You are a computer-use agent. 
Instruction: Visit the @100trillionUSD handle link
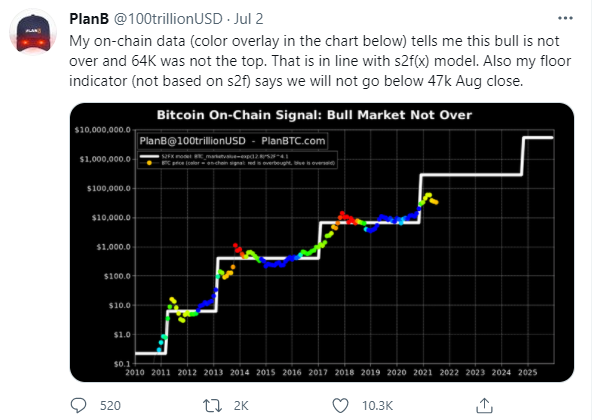[168, 18]
